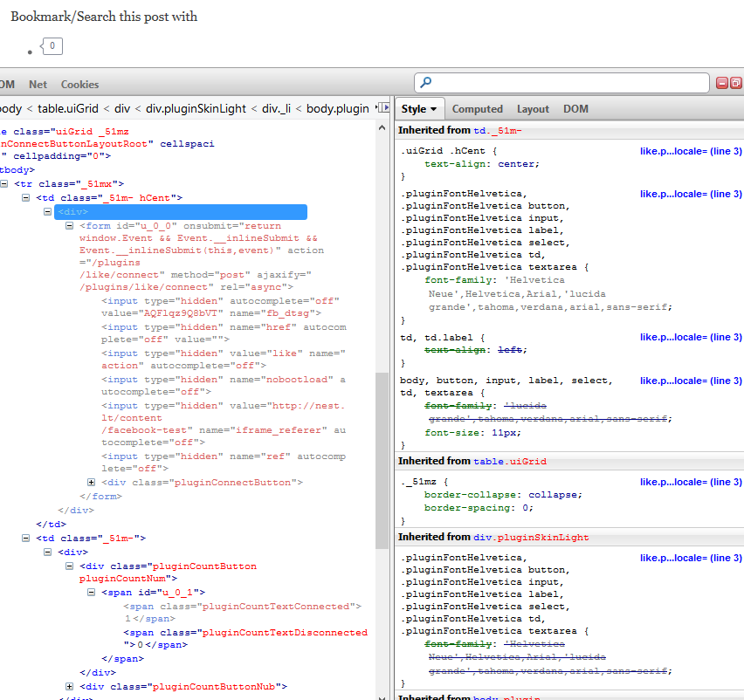Select the highlighted <div> row
The image size is (744, 700).
(x=181, y=211)
